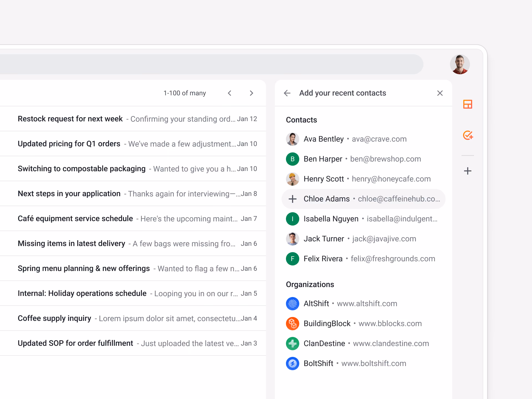Go to next page of emails
This screenshot has height=399, width=532.
coord(251,93)
